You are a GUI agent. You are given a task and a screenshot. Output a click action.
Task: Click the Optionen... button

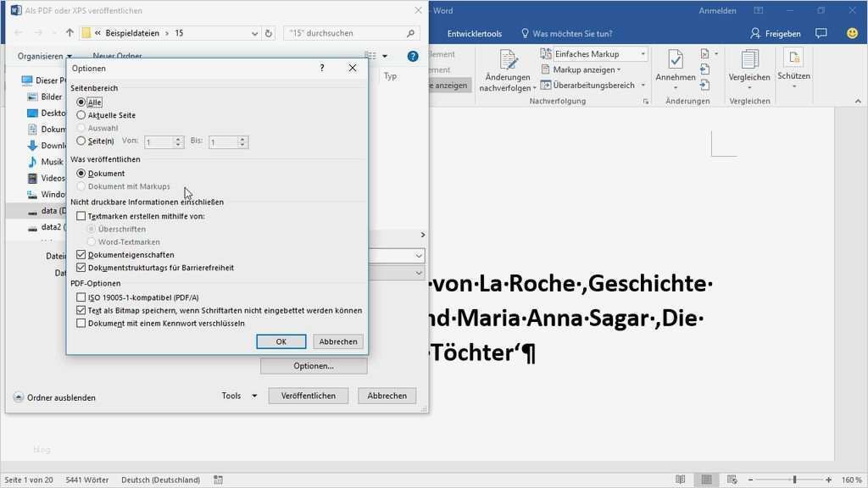(314, 366)
